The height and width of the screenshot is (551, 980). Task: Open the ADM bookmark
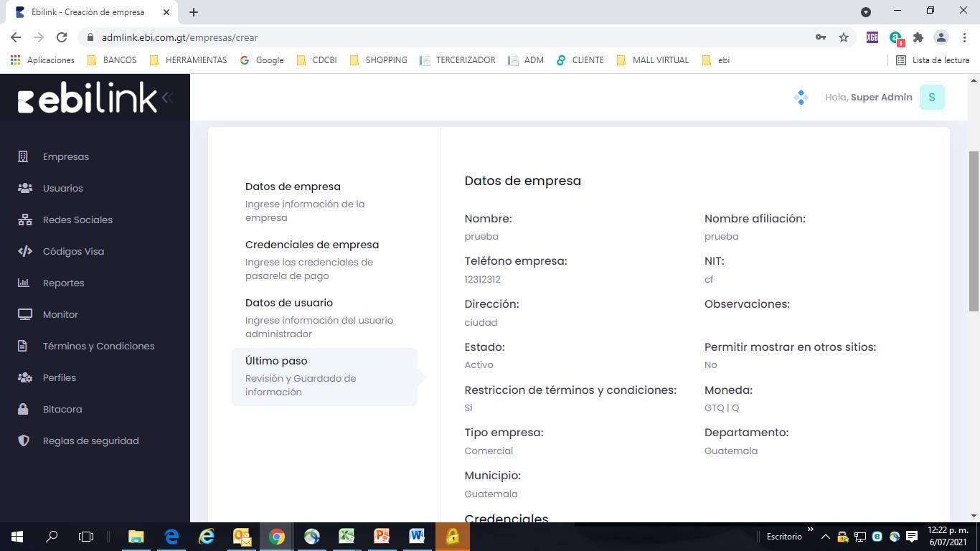point(526,60)
